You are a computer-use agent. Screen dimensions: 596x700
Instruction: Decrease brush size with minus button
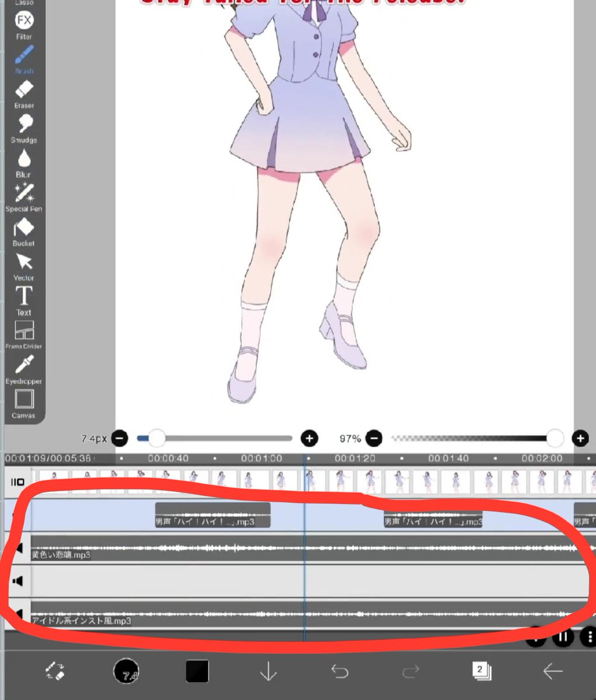point(119,438)
